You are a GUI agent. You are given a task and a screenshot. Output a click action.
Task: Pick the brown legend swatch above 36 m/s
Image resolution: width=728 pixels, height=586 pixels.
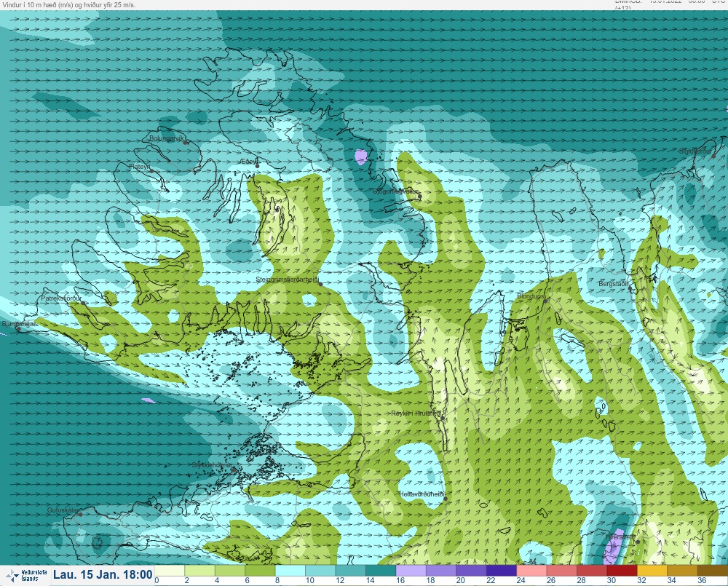pyautogui.click(x=713, y=570)
